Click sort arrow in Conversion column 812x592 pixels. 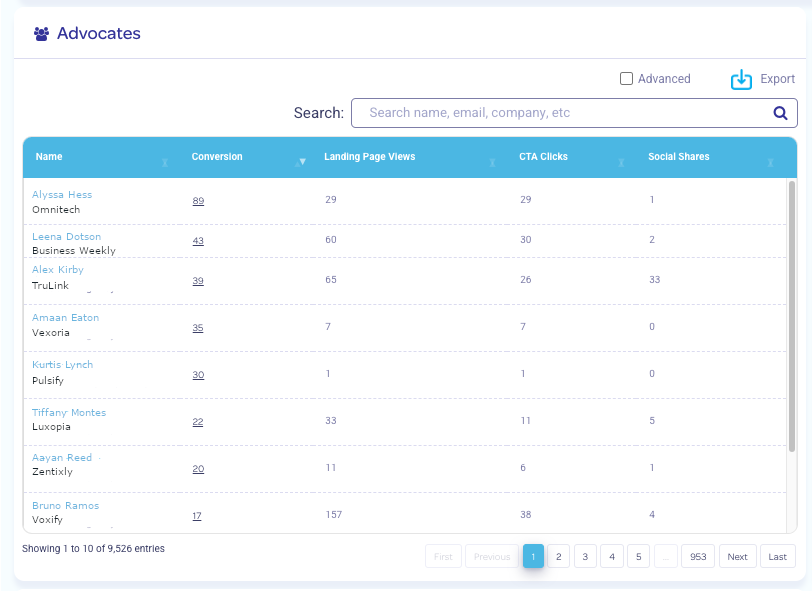click(302, 161)
